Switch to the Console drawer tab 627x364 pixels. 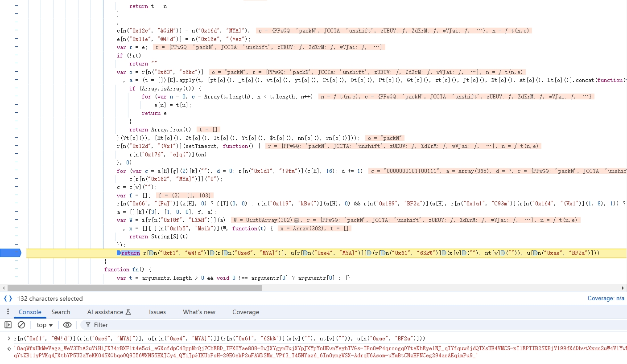(x=30, y=312)
